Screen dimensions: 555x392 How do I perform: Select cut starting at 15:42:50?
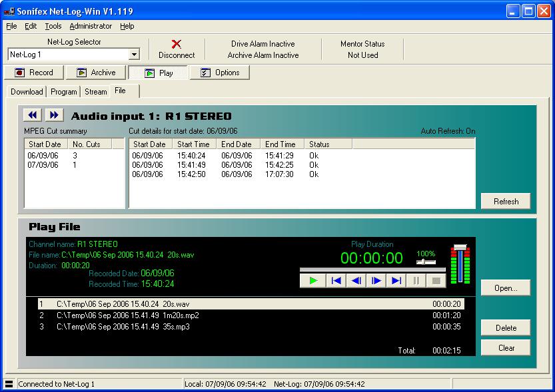point(302,174)
